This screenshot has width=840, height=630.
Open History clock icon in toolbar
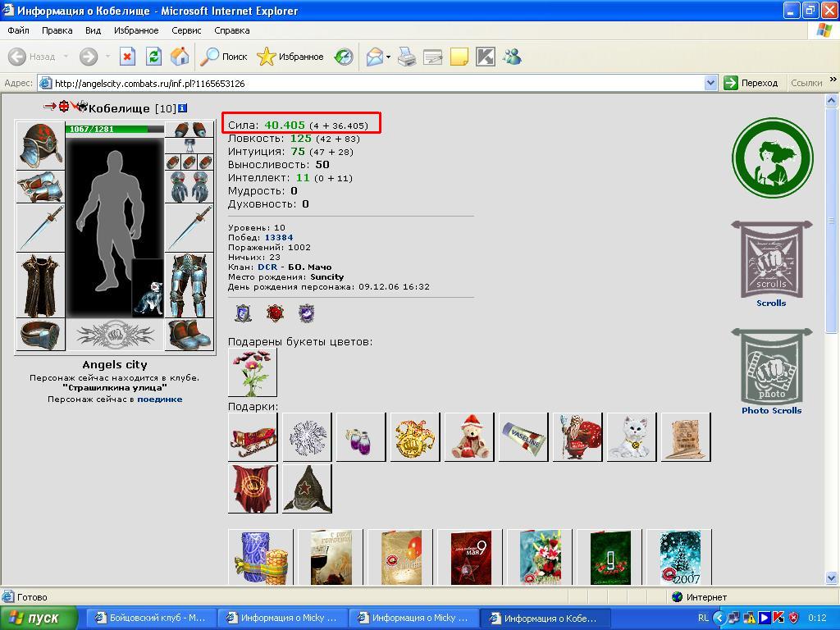pos(344,57)
